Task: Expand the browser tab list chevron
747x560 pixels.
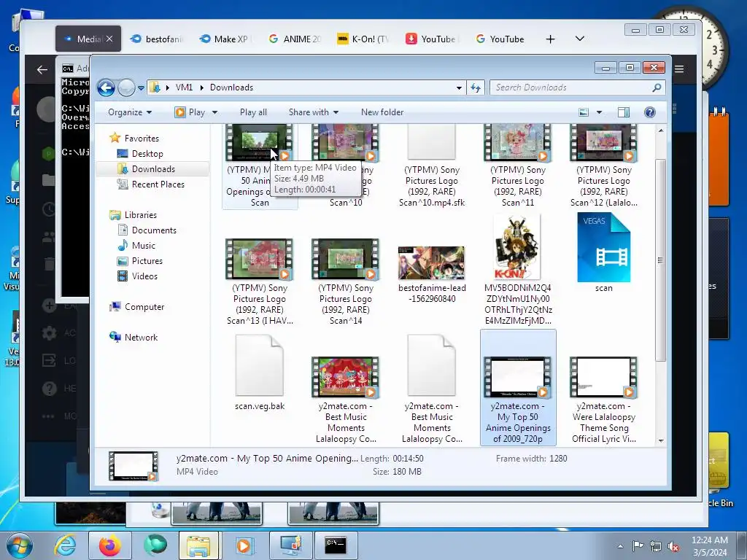Action: (x=580, y=39)
